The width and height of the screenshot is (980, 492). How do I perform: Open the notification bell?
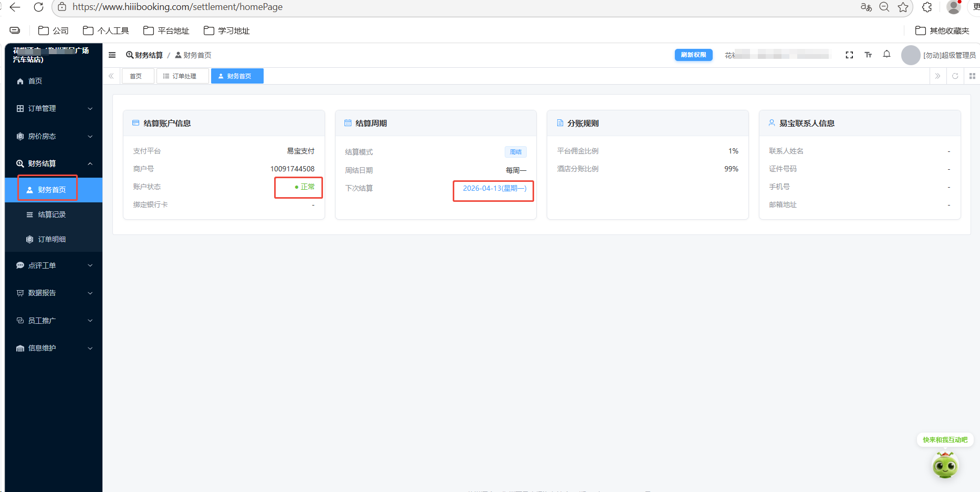tap(887, 55)
